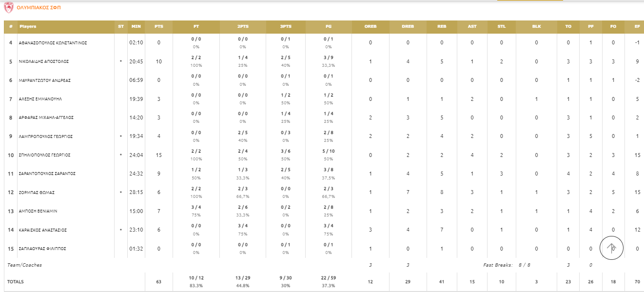The height and width of the screenshot is (292, 644).
Task: Click the Players column header
Action: coord(28,27)
